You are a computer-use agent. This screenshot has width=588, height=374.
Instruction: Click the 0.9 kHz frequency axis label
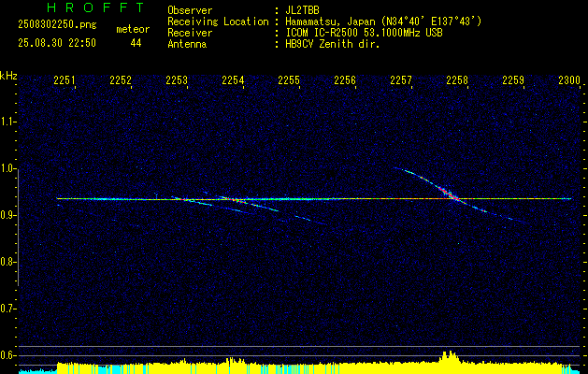click(7, 215)
